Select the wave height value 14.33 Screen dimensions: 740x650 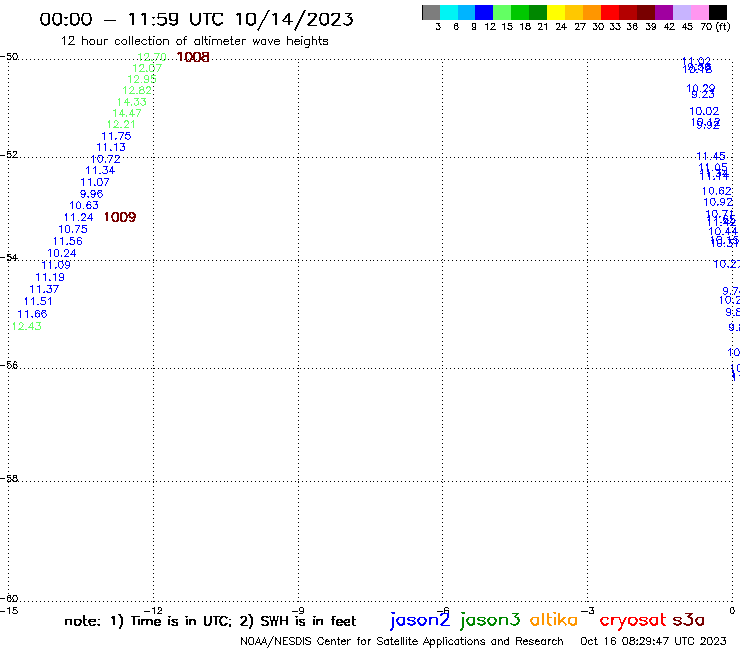point(132,102)
